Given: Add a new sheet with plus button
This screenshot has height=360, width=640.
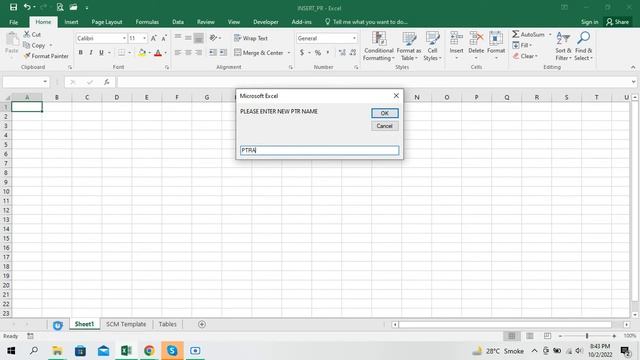Looking at the screenshot, I should pyautogui.click(x=202, y=324).
